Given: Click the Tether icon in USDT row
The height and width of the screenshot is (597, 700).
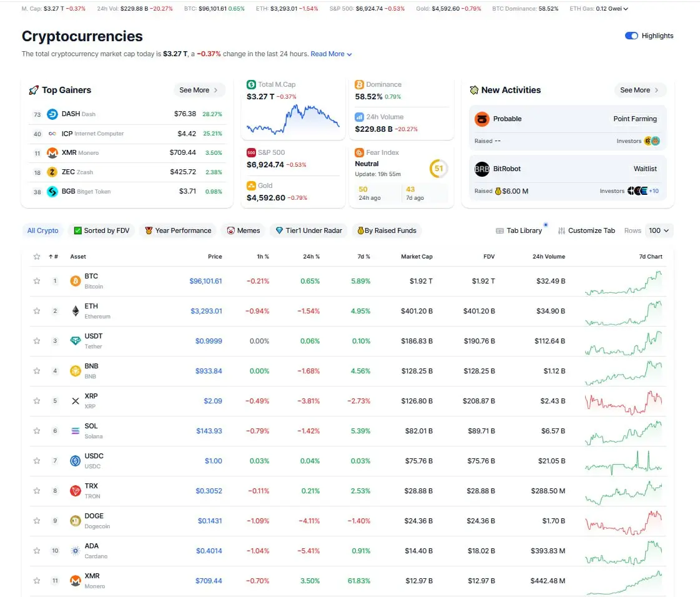Looking at the screenshot, I should coord(76,341).
